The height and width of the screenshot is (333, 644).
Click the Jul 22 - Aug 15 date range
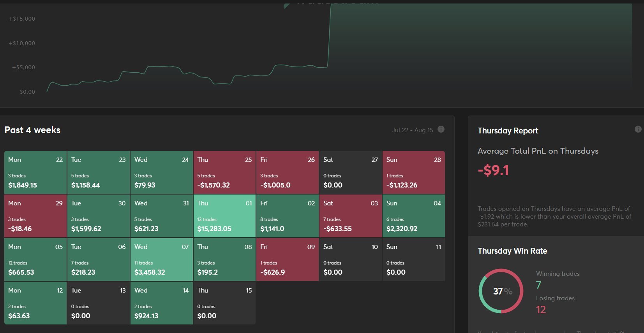click(413, 130)
